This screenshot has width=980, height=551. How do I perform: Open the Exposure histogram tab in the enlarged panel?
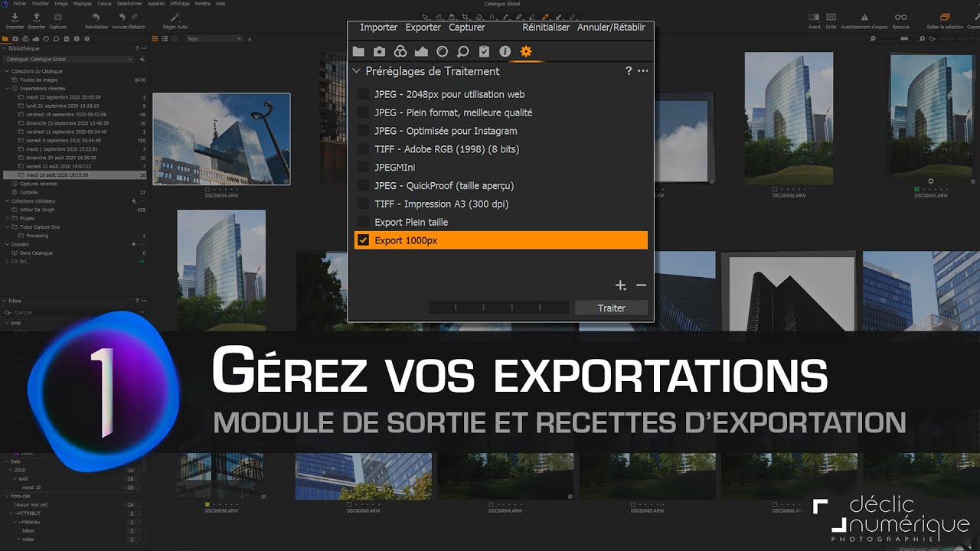pos(420,51)
